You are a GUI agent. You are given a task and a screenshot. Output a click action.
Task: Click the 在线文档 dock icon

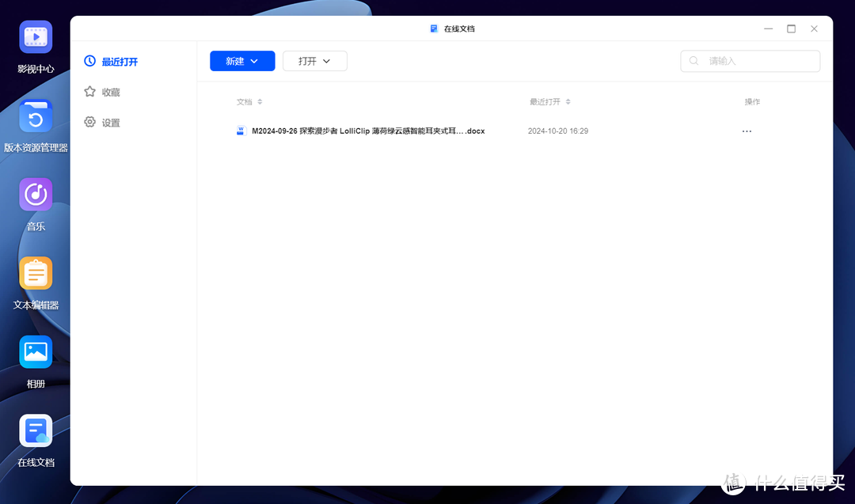coord(36,430)
